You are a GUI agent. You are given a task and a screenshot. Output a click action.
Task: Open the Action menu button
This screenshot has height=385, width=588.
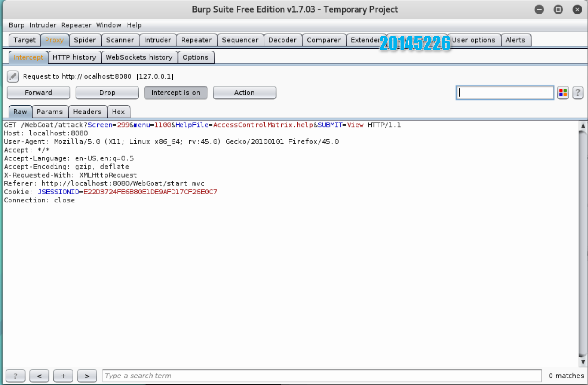tap(244, 93)
